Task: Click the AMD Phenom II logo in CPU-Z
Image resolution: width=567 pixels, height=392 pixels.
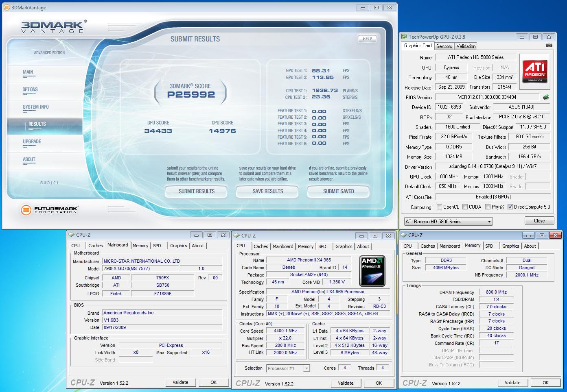Action: pos(372,271)
